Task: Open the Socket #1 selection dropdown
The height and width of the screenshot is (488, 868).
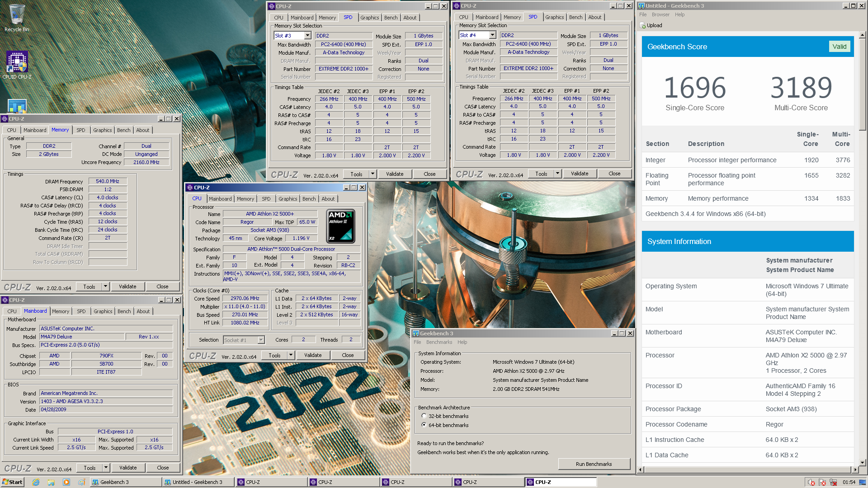Action: 261,340
